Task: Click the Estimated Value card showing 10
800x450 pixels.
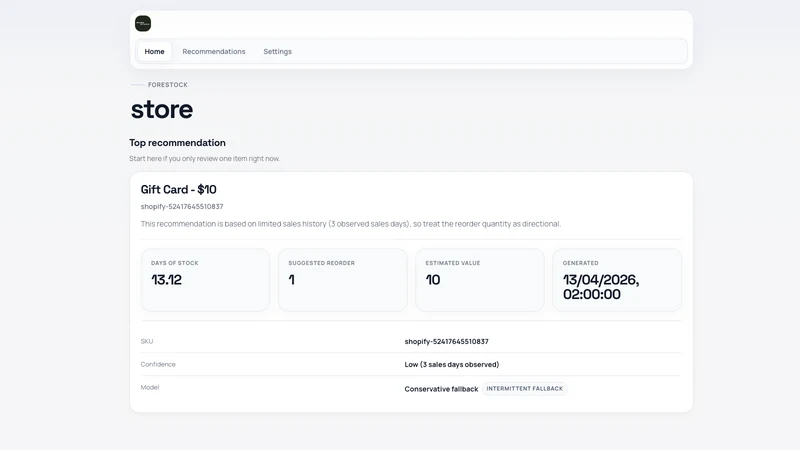Action: click(x=480, y=280)
